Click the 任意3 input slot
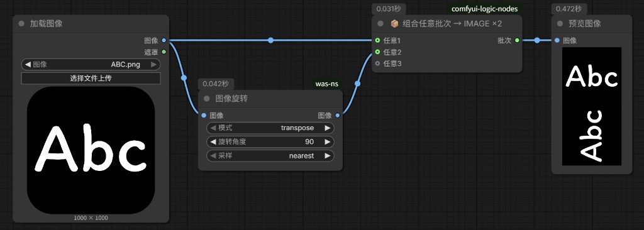 point(377,63)
